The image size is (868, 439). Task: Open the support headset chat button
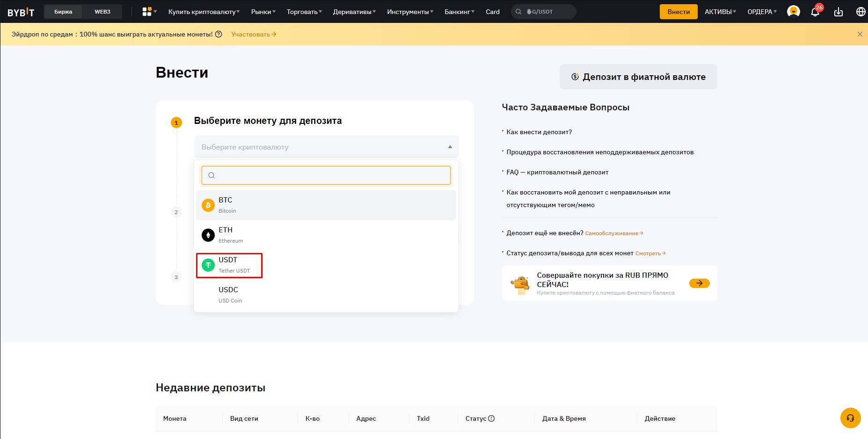pyautogui.click(x=850, y=418)
